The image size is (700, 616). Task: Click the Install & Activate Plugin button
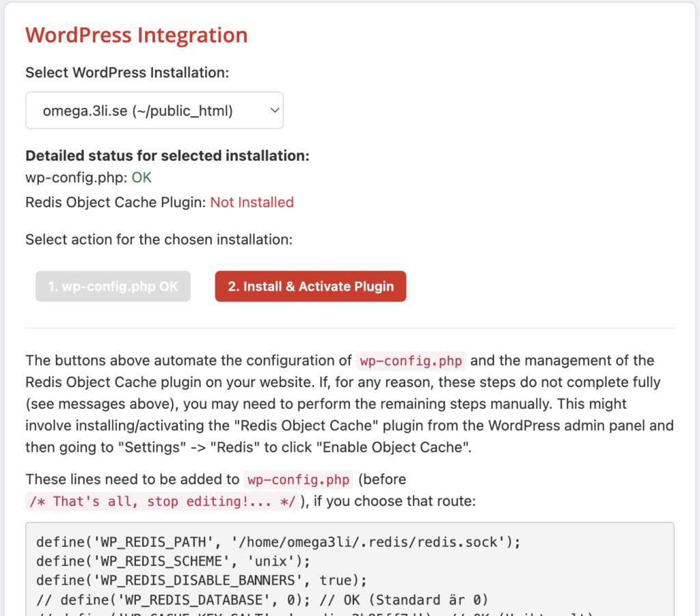click(x=310, y=286)
